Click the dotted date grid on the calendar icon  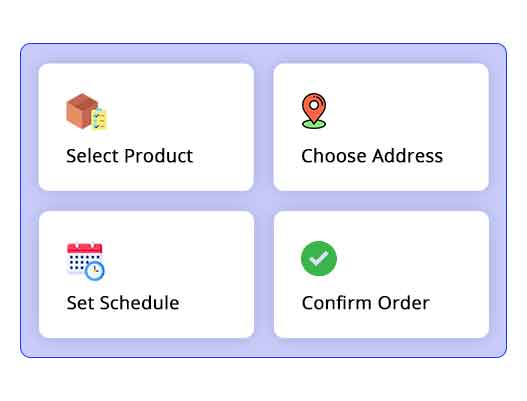(x=77, y=262)
